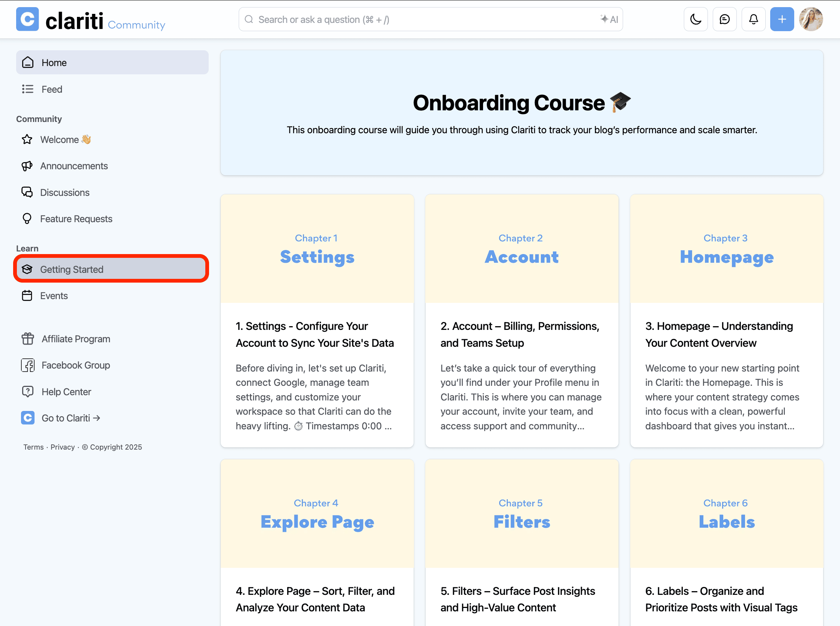Image resolution: width=840 pixels, height=626 pixels.
Task: Toggle dark mode with the moon icon
Action: 695,19
